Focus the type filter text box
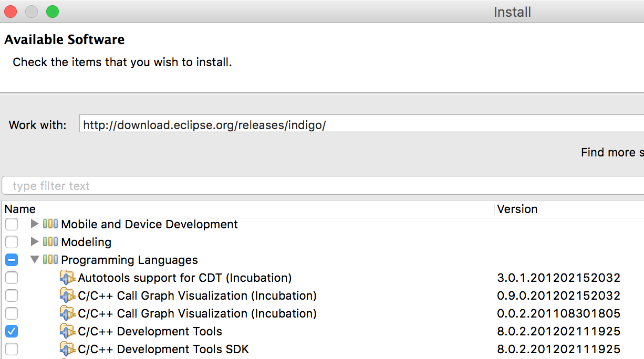644x359 pixels. 315,186
